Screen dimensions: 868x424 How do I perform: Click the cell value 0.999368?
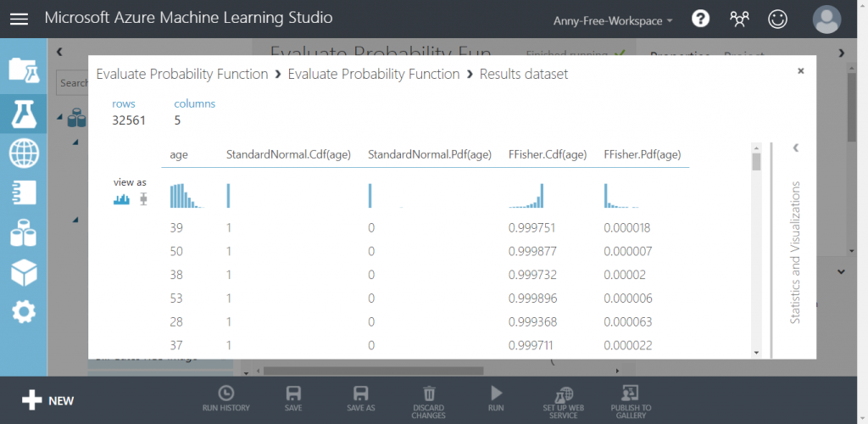pos(532,321)
